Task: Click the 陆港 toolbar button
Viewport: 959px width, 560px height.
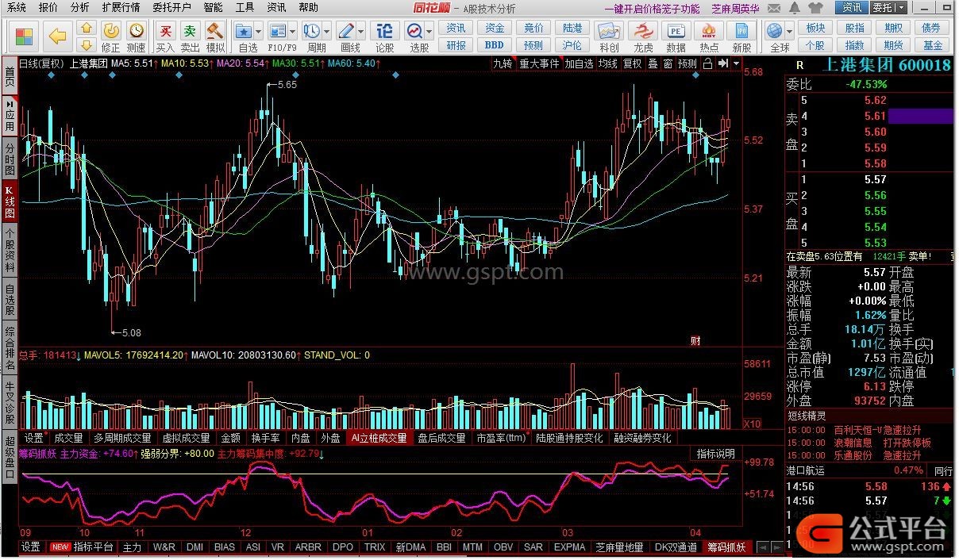Action: [x=572, y=28]
